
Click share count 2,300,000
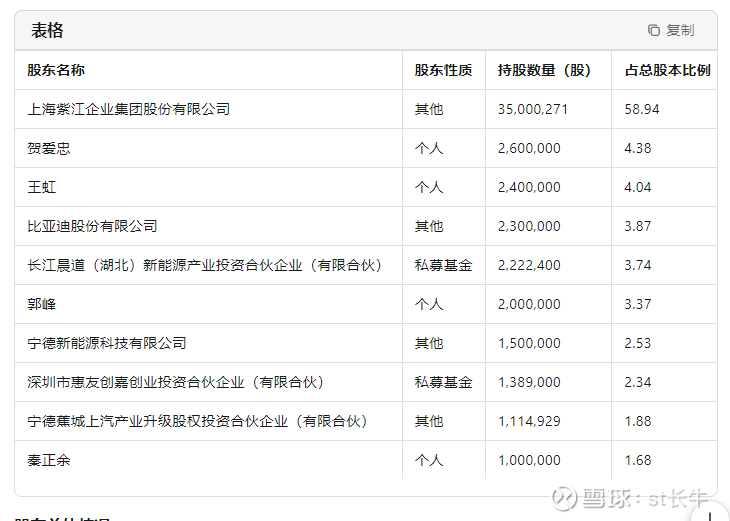(x=529, y=227)
